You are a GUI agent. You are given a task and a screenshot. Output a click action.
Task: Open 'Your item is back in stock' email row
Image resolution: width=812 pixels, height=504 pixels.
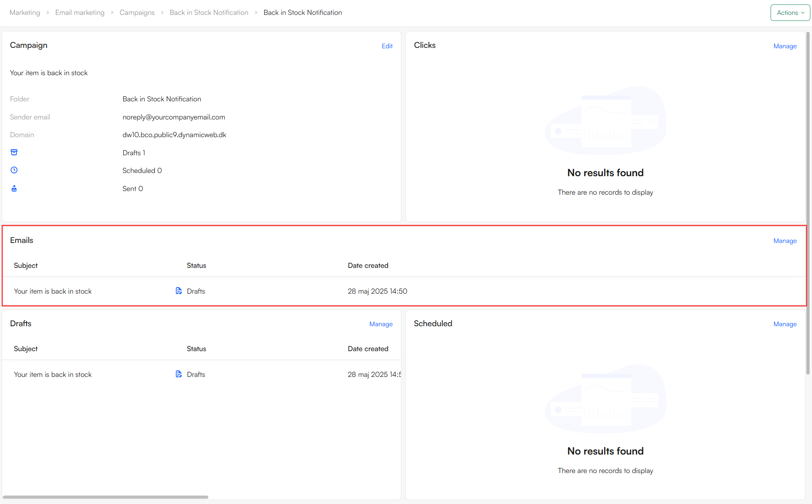click(53, 291)
